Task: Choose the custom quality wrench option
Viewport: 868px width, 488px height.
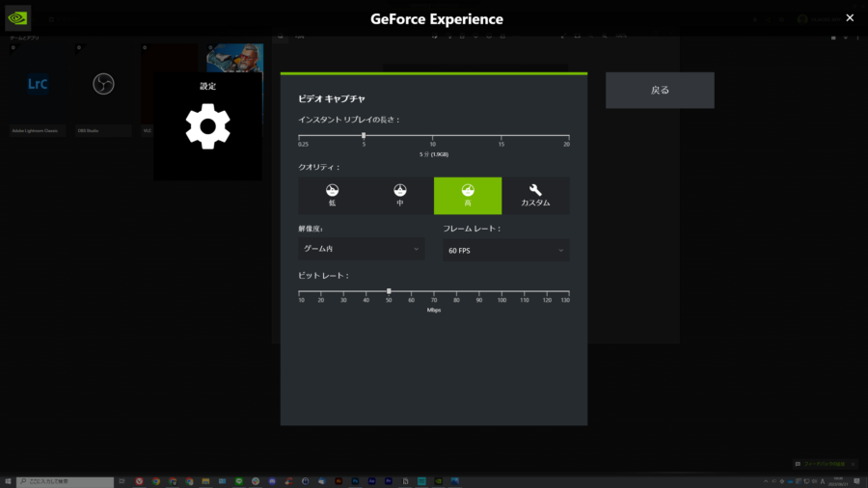Action: tap(535, 196)
